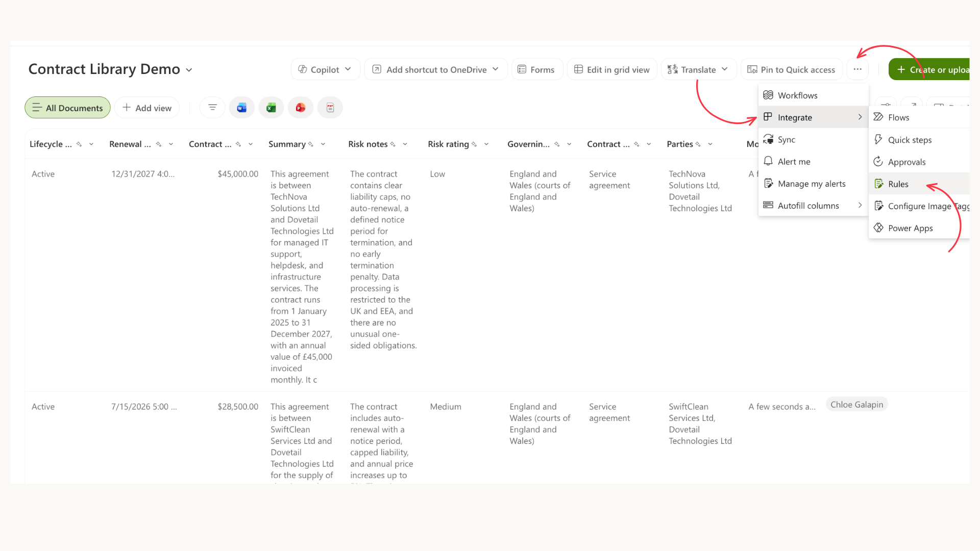Choose Quick steps in the submenu
This screenshot has height=551, width=980.
919,140
